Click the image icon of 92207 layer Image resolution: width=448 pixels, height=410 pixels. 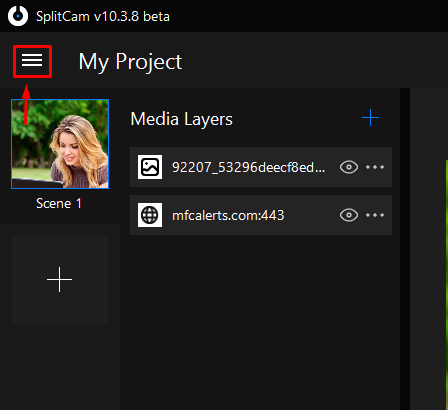pyautogui.click(x=150, y=167)
